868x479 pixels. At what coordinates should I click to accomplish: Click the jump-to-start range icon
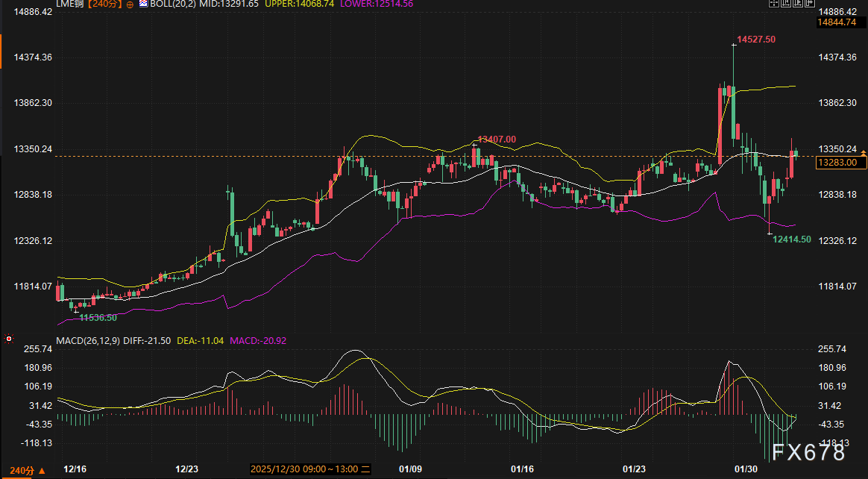787,4
